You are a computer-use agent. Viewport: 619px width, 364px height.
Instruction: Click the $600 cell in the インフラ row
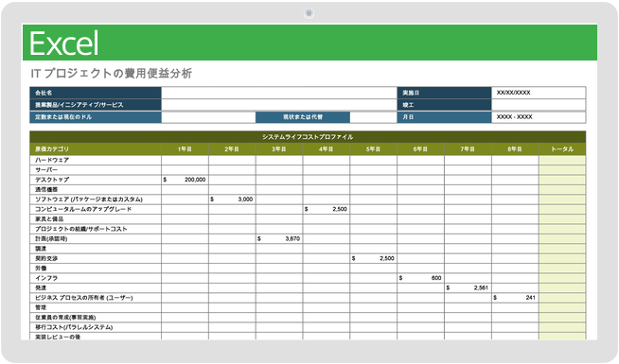coord(420,278)
